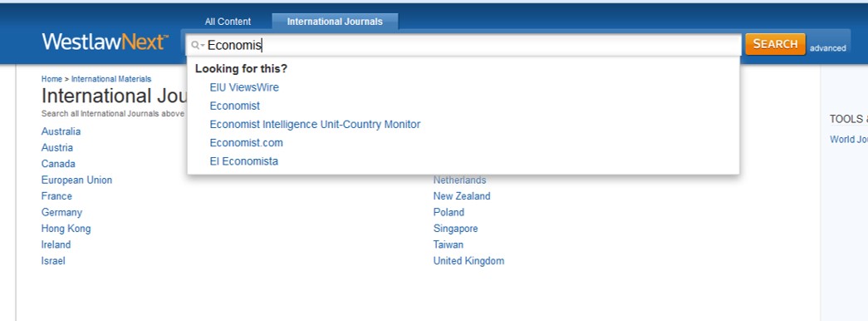Open the Austria journals link
Viewport: 868px width, 321px height.
(57, 147)
